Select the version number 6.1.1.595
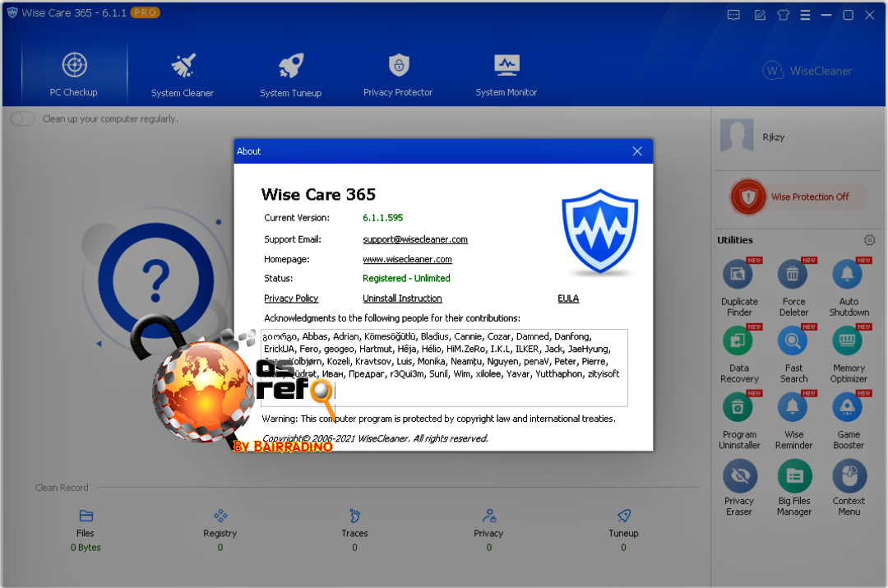Viewport: 888px width, 588px height. (x=383, y=218)
